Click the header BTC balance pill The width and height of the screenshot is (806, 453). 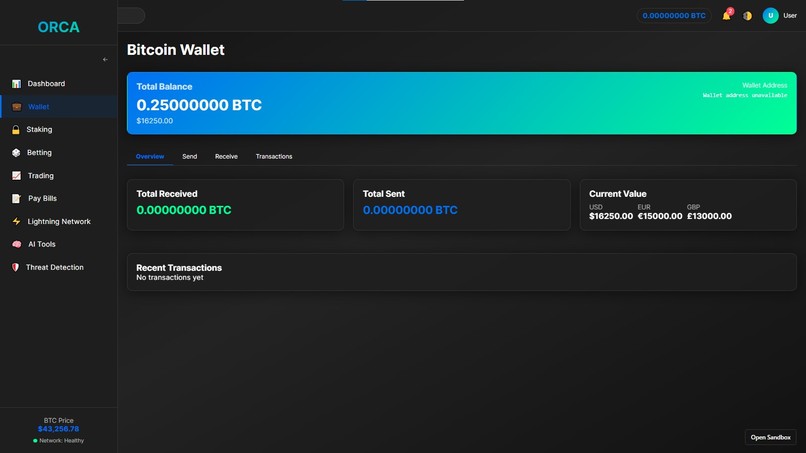tap(674, 15)
